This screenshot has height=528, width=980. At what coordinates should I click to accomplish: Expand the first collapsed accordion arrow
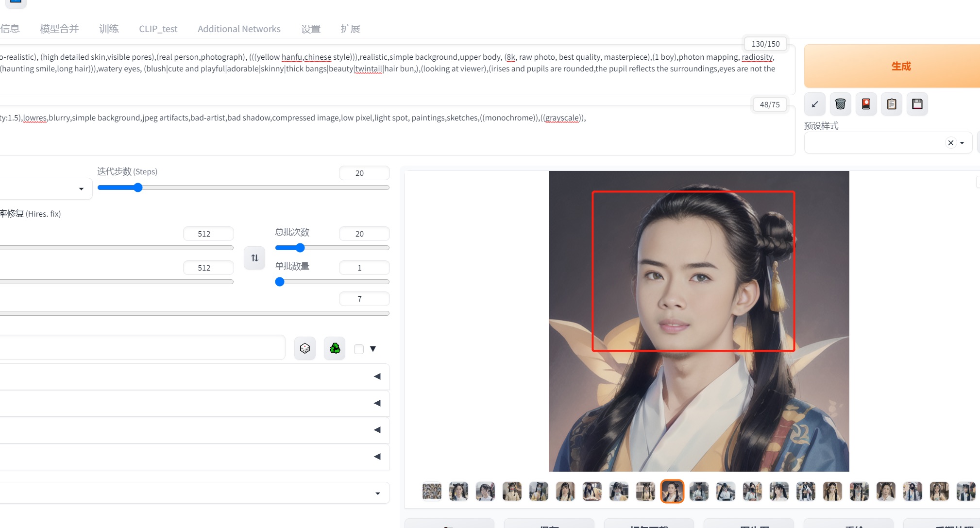click(377, 376)
